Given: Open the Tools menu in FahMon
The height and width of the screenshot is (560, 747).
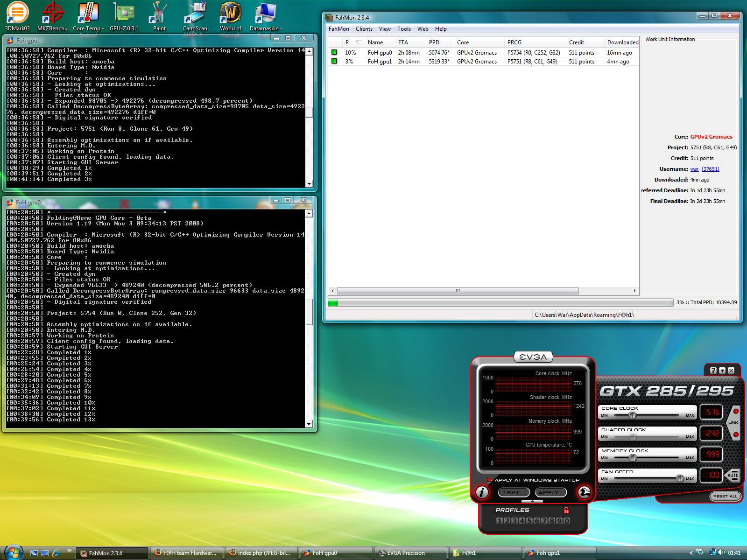Looking at the screenshot, I should [404, 29].
